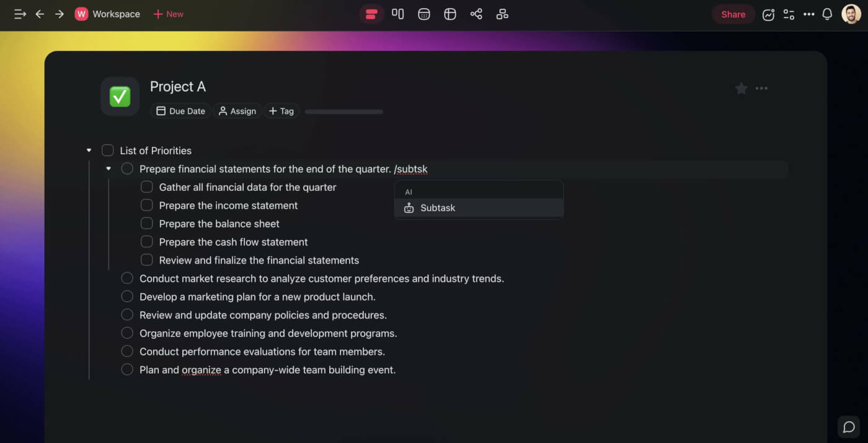
Task: Add a Tag to Project A
Action: (281, 111)
